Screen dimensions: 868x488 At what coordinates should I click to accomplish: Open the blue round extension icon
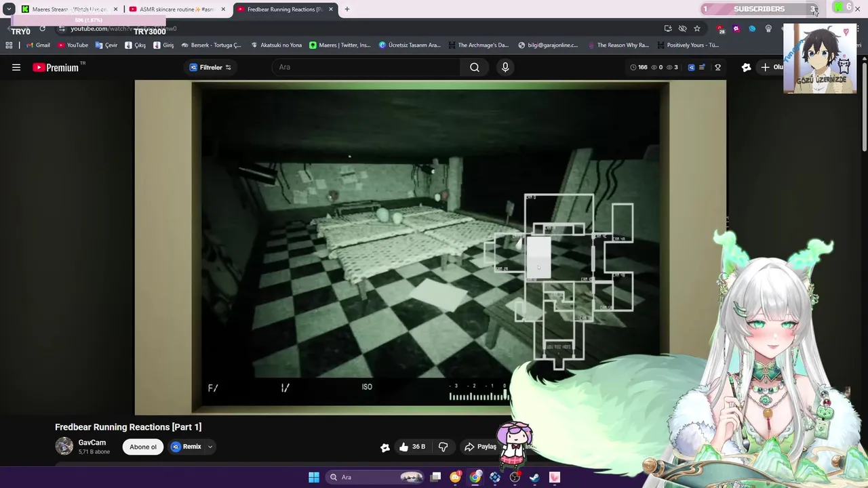pyautogui.click(x=752, y=28)
